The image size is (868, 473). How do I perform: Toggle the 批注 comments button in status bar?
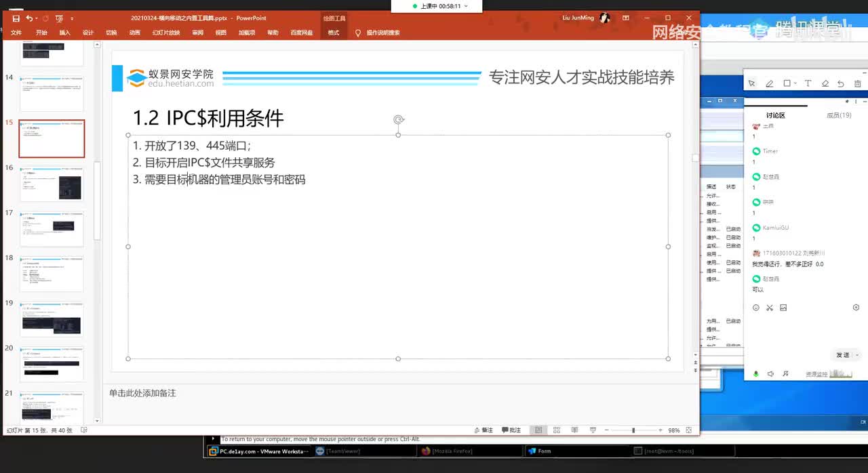click(x=512, y=430)
